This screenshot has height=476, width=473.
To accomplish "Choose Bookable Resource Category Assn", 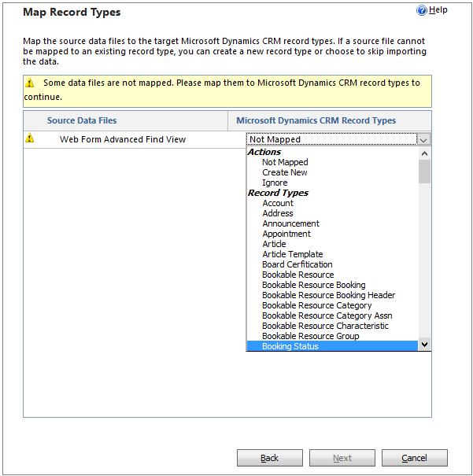I will pyautogui.click(x=327, y=315).
